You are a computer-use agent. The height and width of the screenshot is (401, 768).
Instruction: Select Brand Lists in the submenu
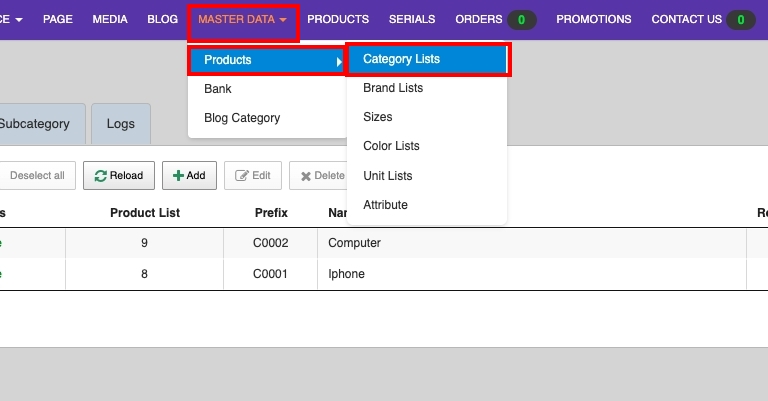pyautogui.click(x=392, y=88)
